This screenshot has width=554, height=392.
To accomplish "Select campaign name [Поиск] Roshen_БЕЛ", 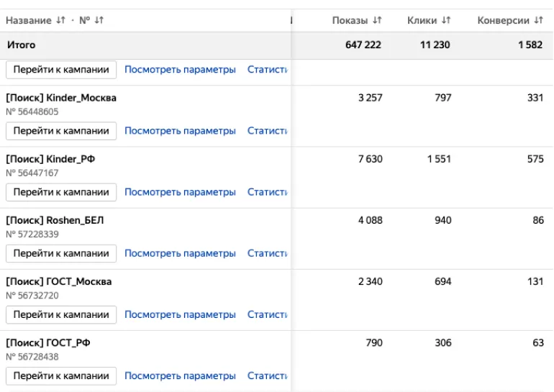I will click(x=55, y=221).
